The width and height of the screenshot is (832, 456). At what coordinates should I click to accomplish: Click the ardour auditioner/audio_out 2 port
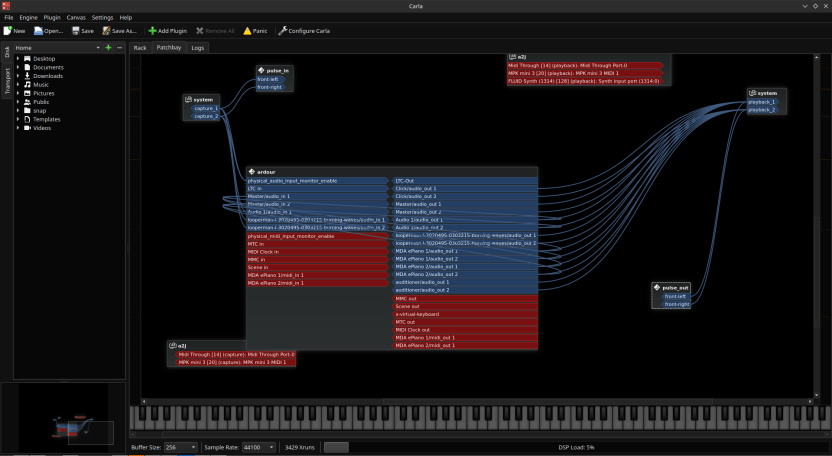(465, 290)
